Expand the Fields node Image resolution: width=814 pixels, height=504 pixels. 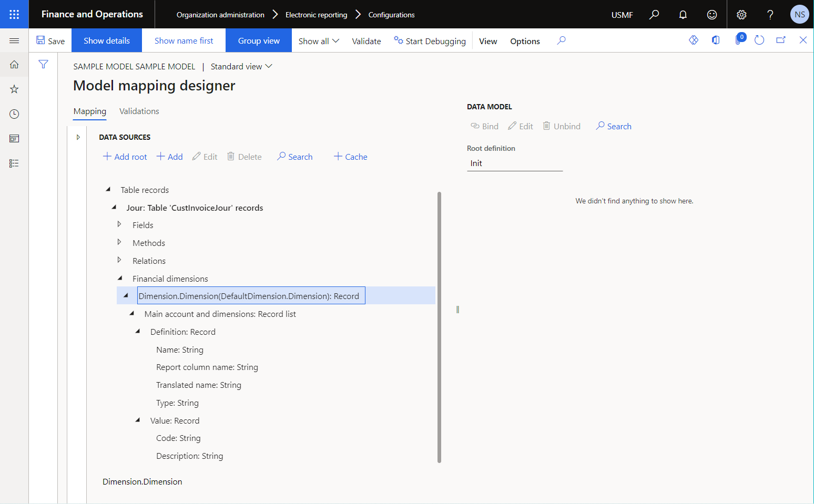click(x=119, y=224)
